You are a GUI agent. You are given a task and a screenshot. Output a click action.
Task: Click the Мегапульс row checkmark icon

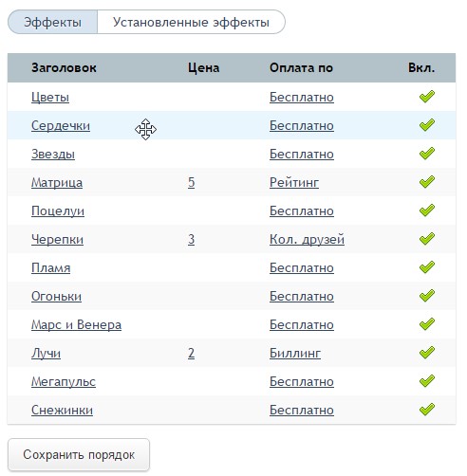pyautogui.click(x=427, y=381)
